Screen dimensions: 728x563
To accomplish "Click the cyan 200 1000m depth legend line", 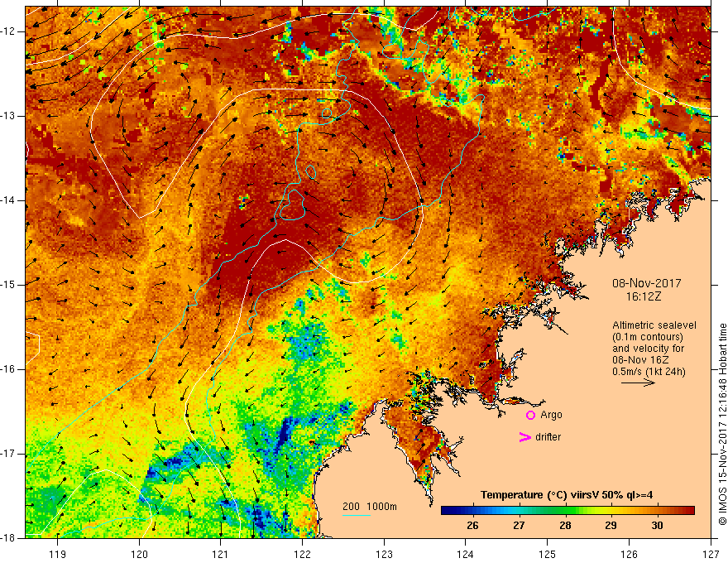I will point(356,515).
